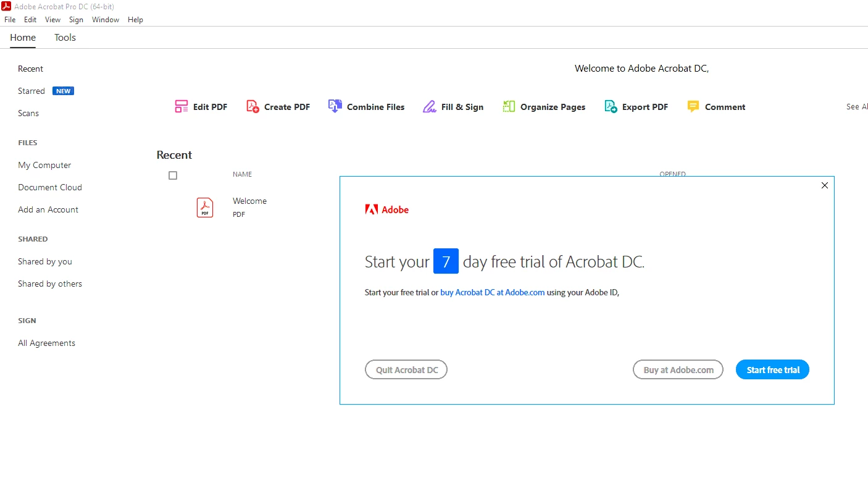Click the Create PDF label
The width and height of the screenshot is (868, 501).
[287, 107]
